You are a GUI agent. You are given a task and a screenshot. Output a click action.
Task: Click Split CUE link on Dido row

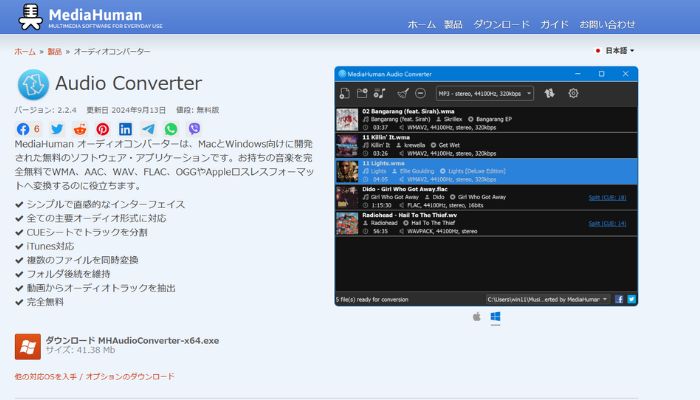click(607, 197)
